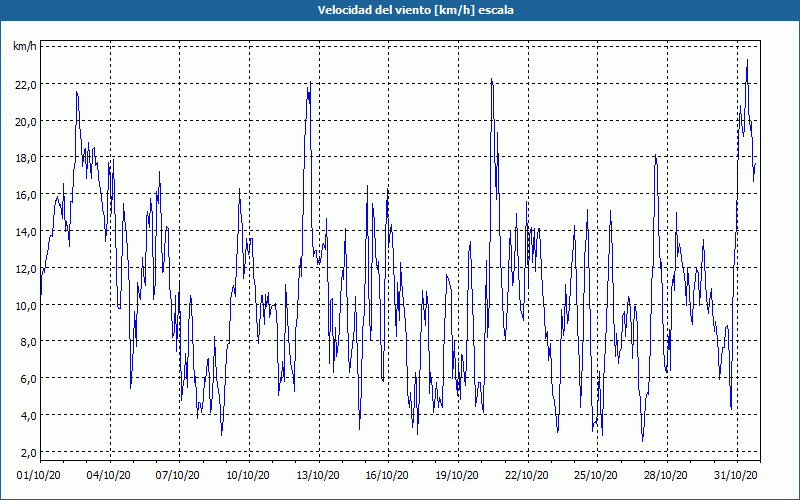Screen dimensions: 800x500
Task: Click the '25/10/20' date label
Action: (596, 475)
